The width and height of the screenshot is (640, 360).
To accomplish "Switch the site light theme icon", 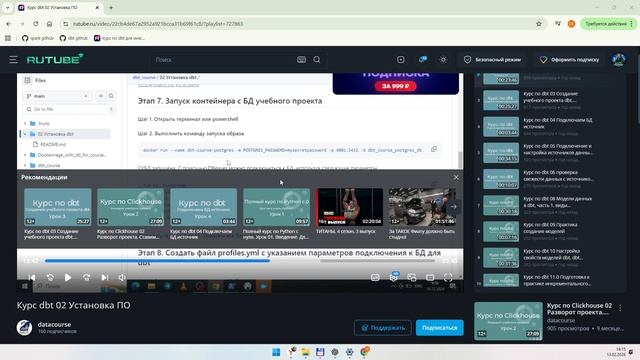I will coord(443,60).
